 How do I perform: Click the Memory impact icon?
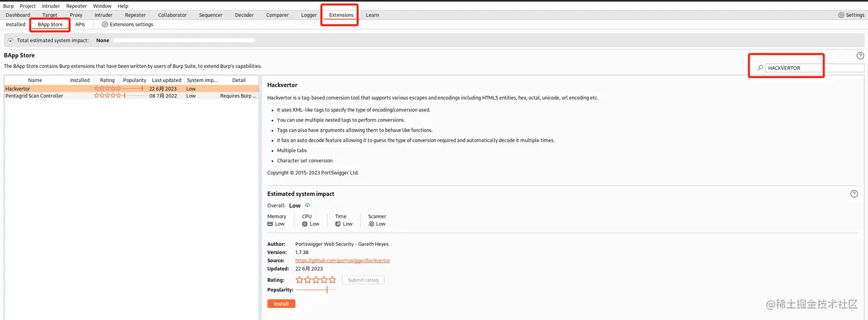[x=270, y=224]
